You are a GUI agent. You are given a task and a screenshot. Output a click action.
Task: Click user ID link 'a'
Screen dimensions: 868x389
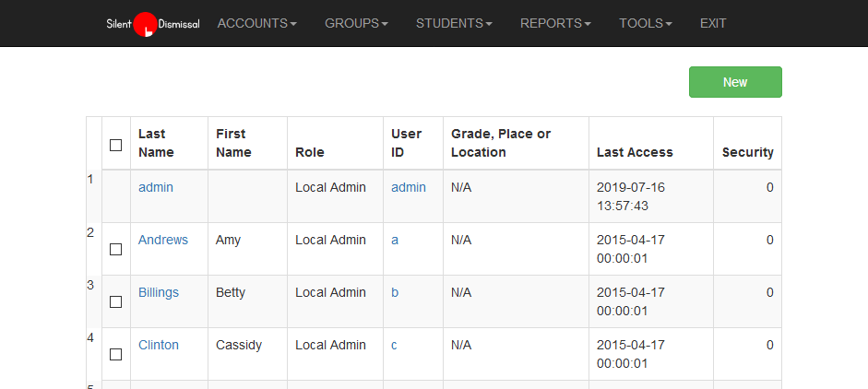tap(395, 240)
